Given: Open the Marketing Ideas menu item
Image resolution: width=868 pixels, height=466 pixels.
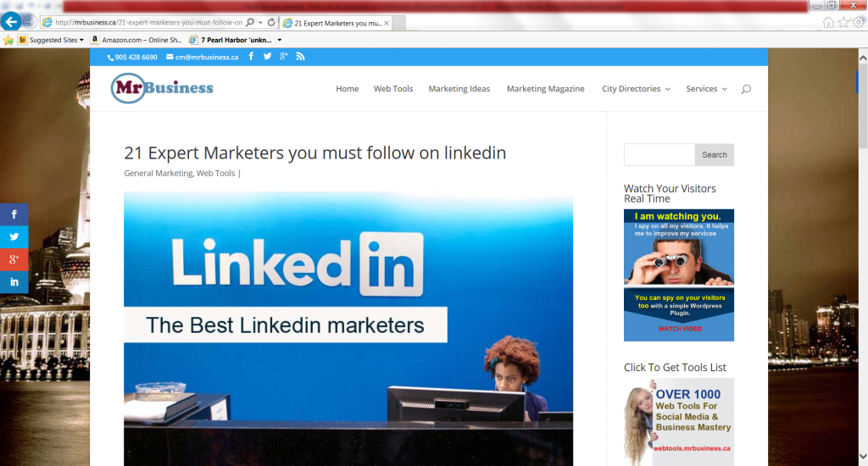Looking at the screenshot, I should (x=459, y=89).
